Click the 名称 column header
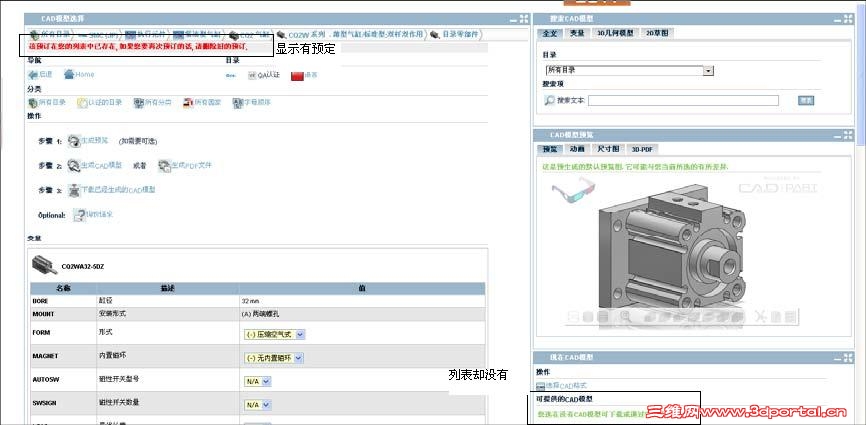Viewport: 866px width, 425px height. click(64, 288)
